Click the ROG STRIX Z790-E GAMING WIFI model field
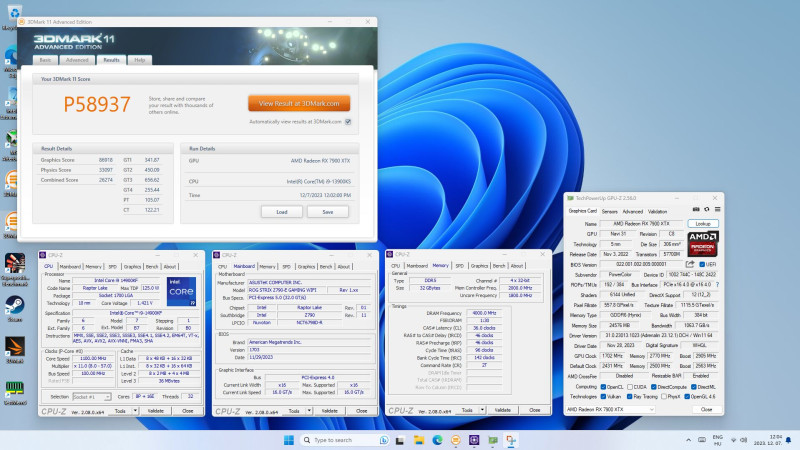Image resolution: width=800 pixels, height=450 pixels. click(289, 290)
